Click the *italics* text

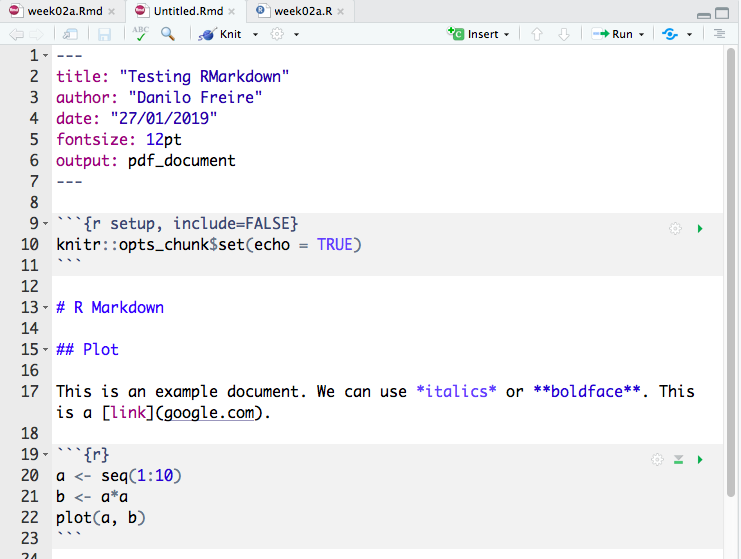(456, 391)
